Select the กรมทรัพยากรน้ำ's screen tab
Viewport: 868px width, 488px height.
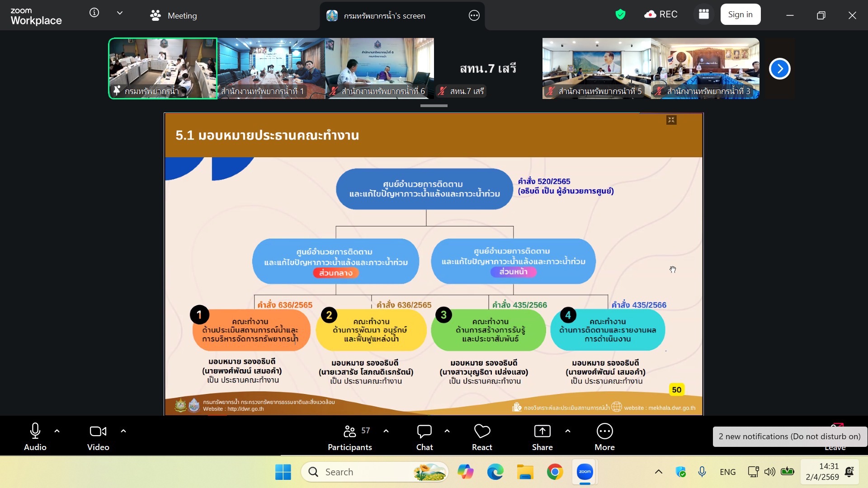point(384,16)
